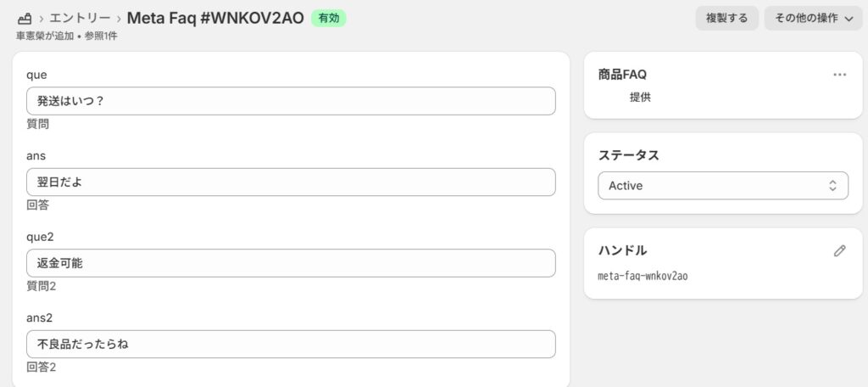Click the up-down arrows in status selector

click(x=832, y=186)
